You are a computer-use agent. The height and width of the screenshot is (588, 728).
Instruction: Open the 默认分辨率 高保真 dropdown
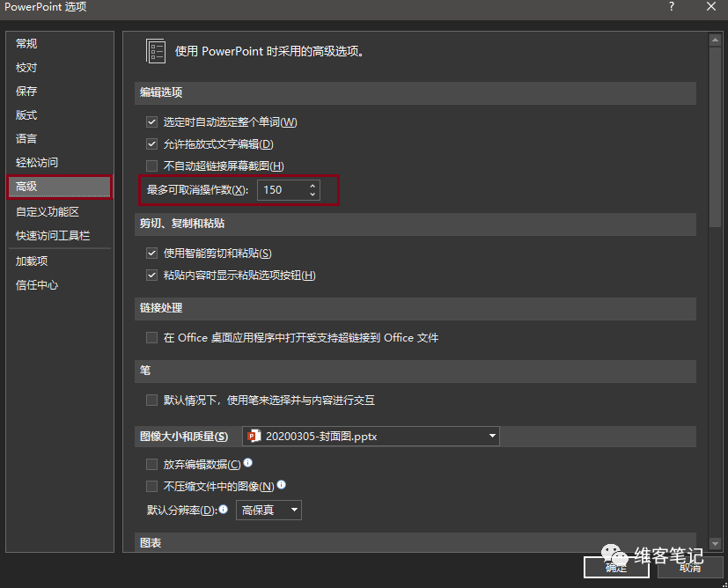tap(268, 510)
